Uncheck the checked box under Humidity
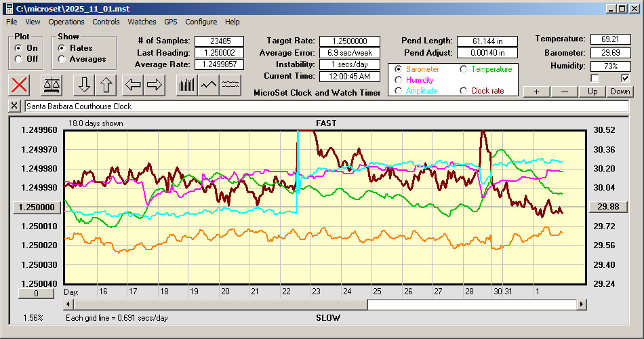Screen dimensions: 644x339 pos(625,78)
